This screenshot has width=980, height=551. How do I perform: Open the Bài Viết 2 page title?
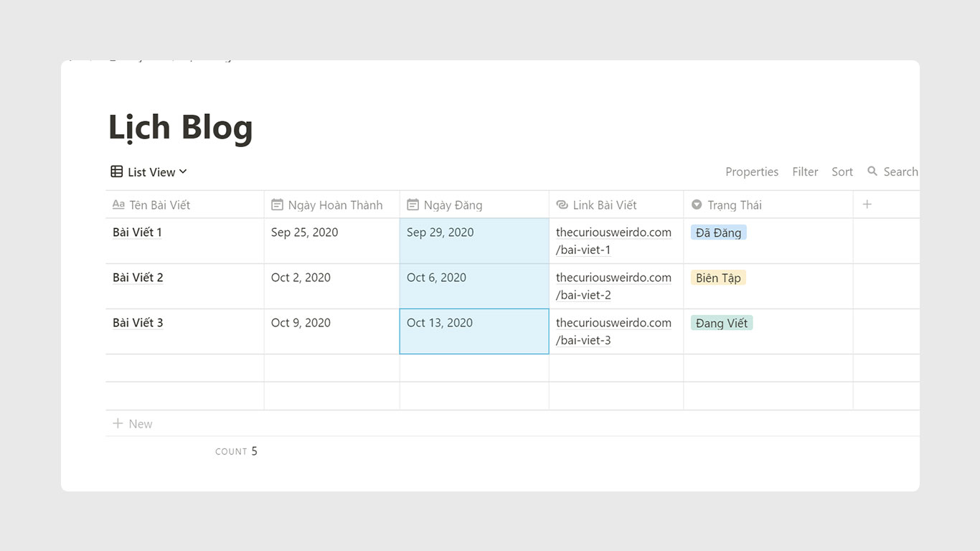(x=138, y=278)
